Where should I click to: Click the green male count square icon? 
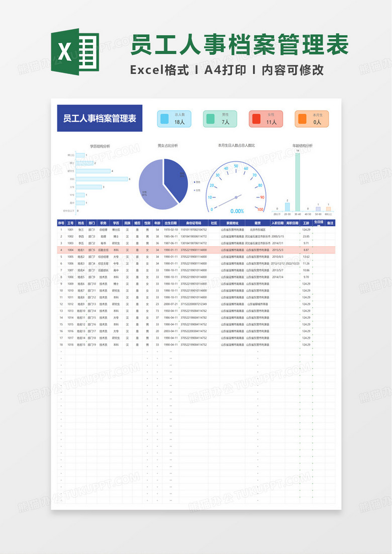click(210, 119)
